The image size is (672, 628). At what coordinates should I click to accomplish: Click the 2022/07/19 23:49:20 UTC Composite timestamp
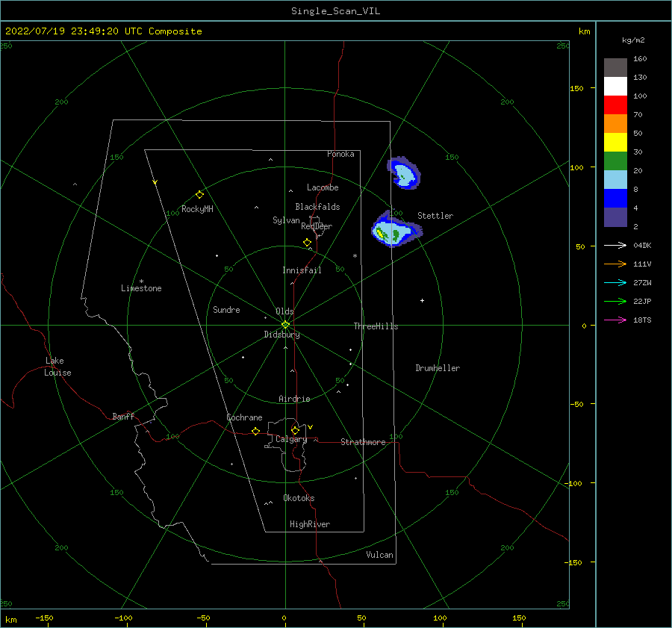[103, 31]
